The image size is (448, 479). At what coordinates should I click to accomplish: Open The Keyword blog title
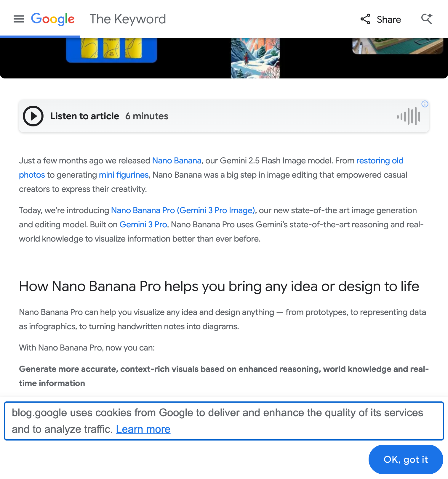point(128,19)
